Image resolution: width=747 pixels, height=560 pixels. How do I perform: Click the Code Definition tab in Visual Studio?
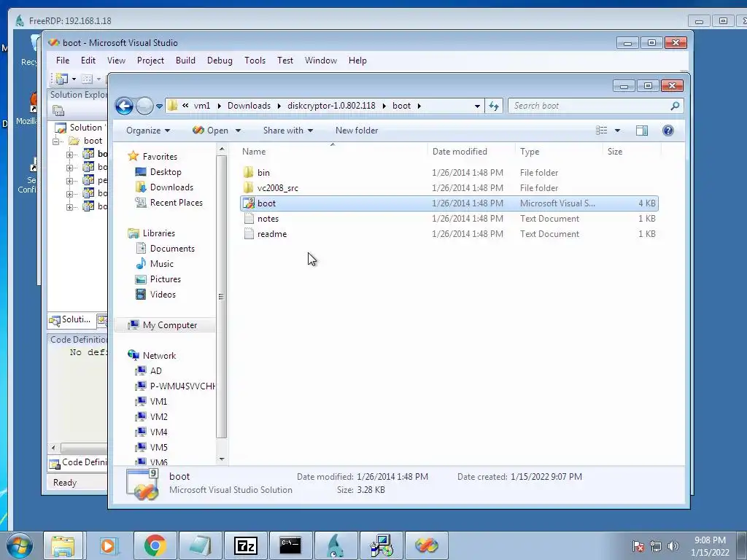79,462
